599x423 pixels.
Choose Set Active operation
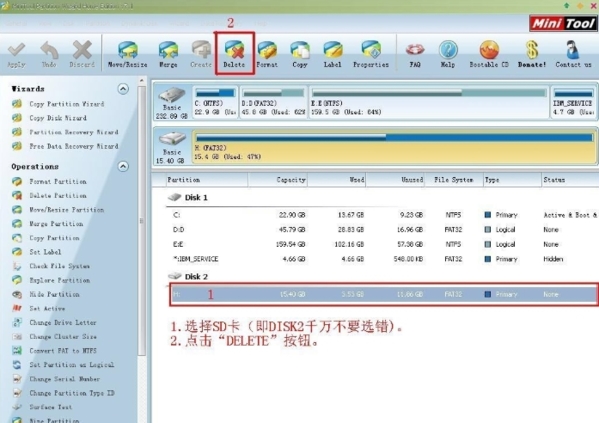click(x=39, y=308)
